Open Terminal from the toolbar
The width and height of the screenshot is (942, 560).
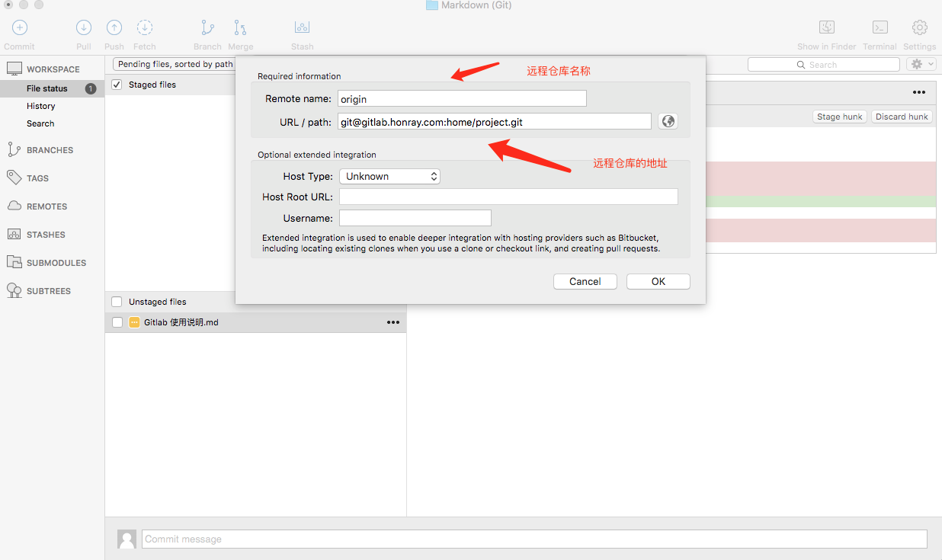880,28
